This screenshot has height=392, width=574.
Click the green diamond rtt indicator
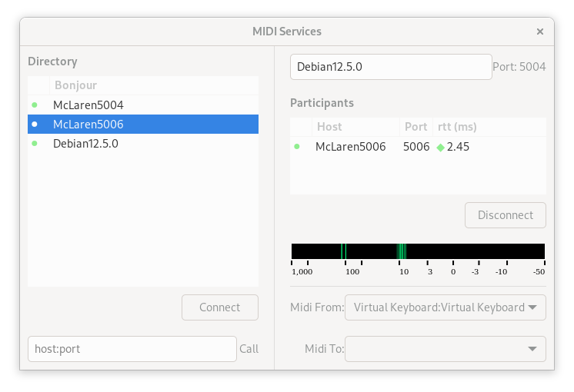pyautogui.click(x=440, y=148)
